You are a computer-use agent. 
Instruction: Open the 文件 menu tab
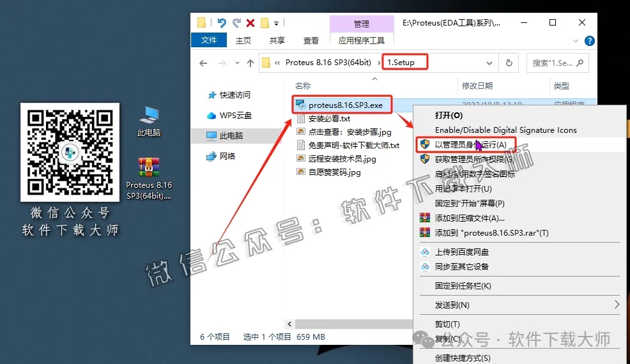coord(208,40)
